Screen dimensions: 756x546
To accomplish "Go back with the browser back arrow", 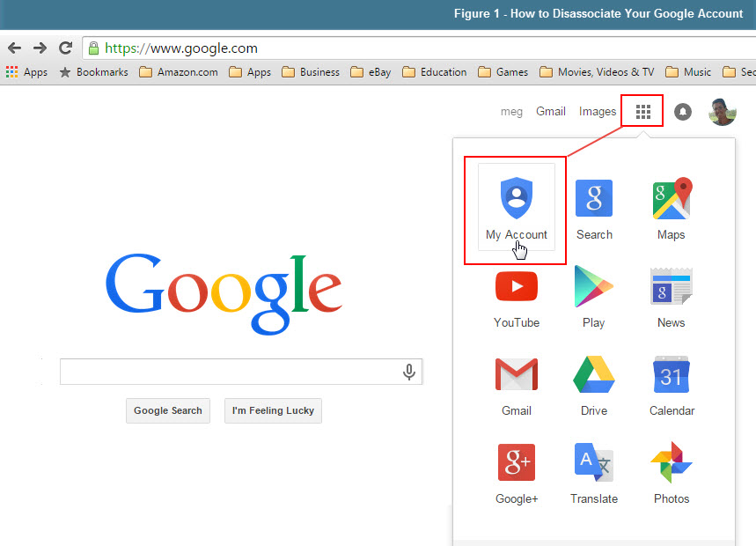I will pyautogui.click(x=14, y=48).
